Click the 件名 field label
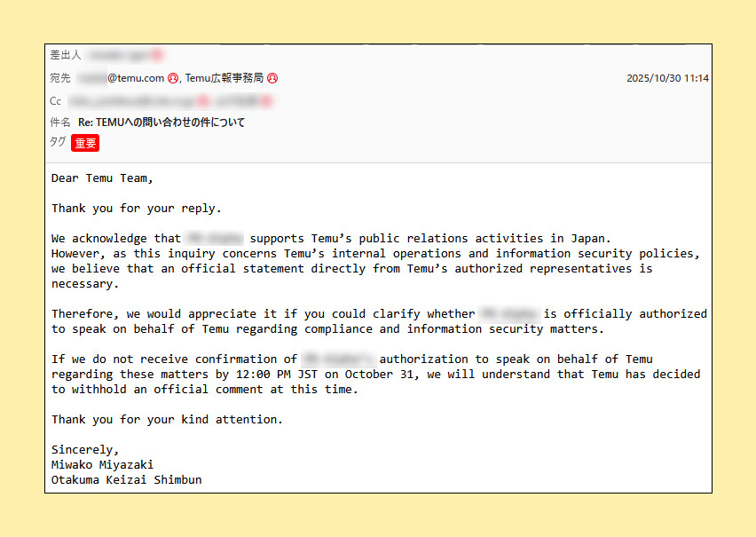Image resolution: width=756 pixels, height=537 pixels. pos(60,122)
